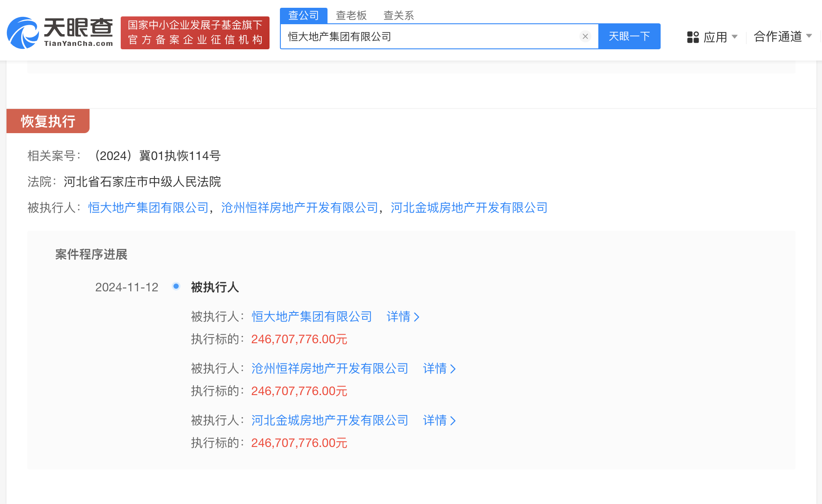Open 恒大地产集团有限公司 link in case progress
The width and height of the screenshot is (822, 504).
311,316
